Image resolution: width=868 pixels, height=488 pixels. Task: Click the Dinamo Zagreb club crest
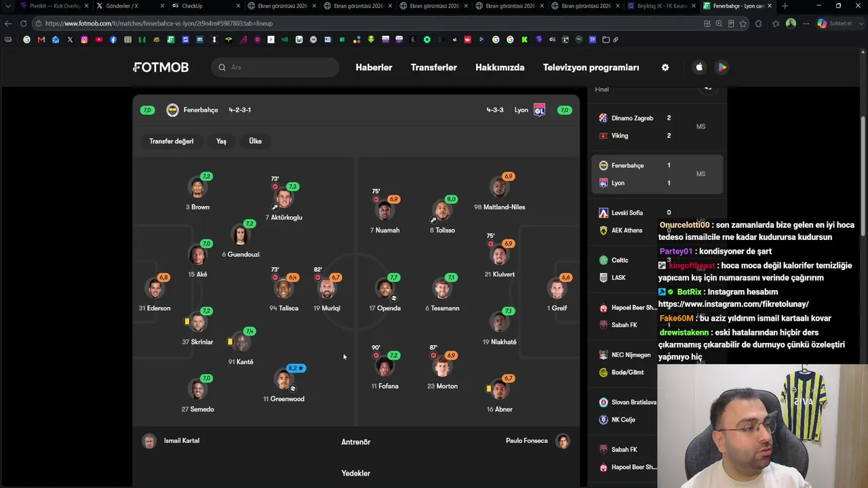603,118
